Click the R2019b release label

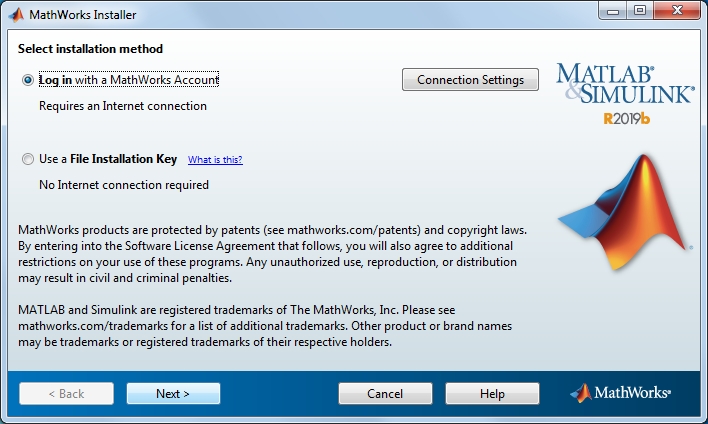626,119
